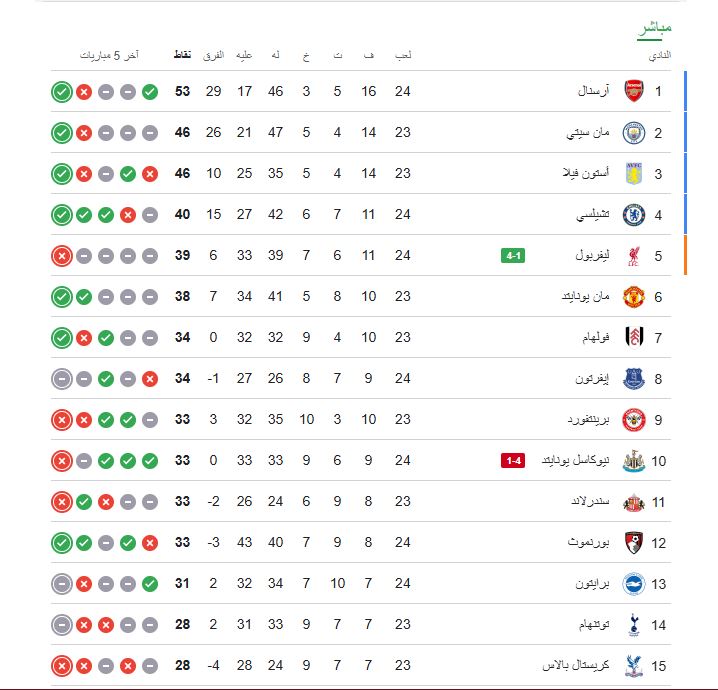Open the فولهام team name link
718x690 pixels.
[x=588, y=338]
